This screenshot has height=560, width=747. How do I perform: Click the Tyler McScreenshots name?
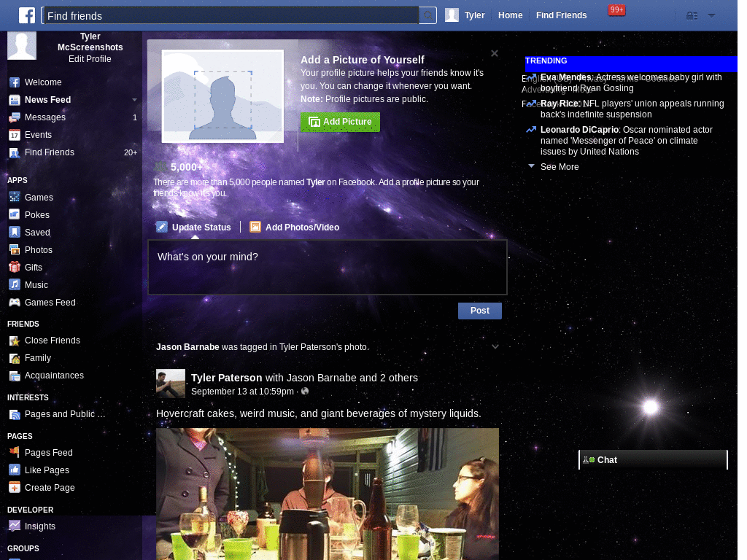click(x=90, y=42)
